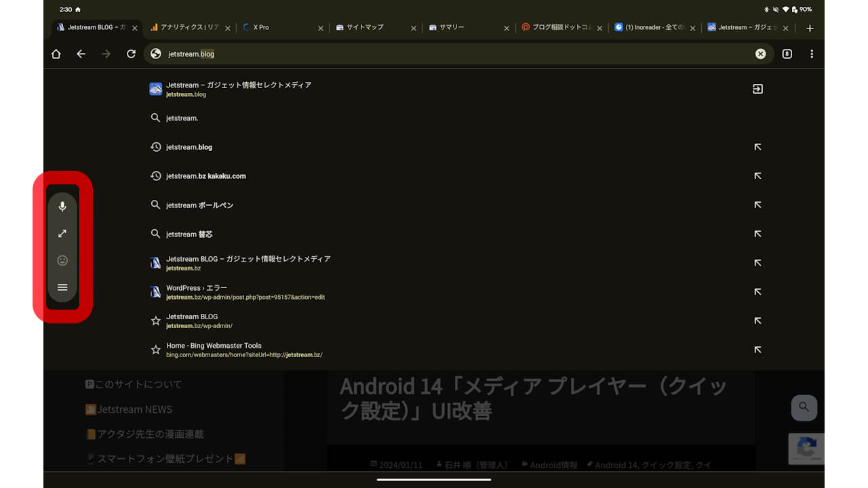This screenshot has width=868, height=488.
Task: Open the tab switcher showing 8
Action: [x=787, y=54]
